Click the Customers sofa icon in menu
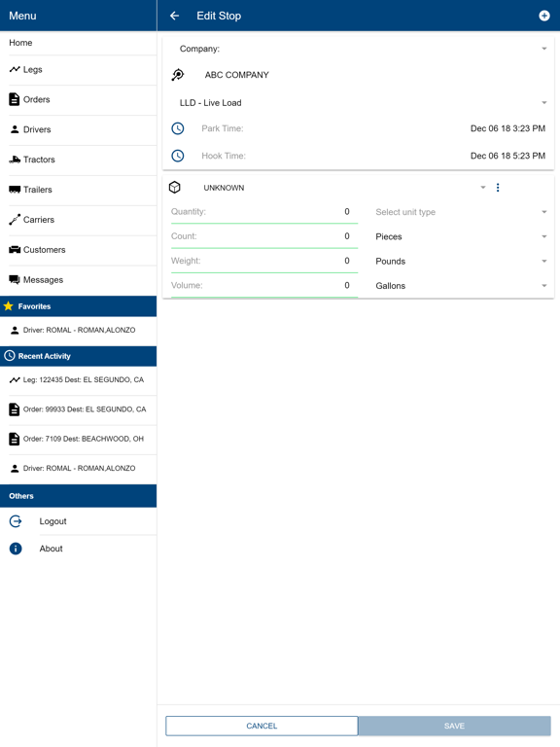This screenshot has height=747, width=560. [x=15, y=250]
